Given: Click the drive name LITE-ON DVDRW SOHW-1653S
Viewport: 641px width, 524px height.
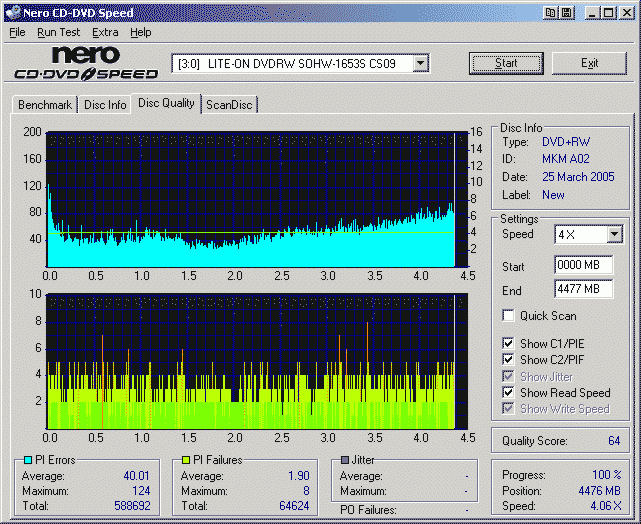Looking at the screenshot, I should [287, 64].
